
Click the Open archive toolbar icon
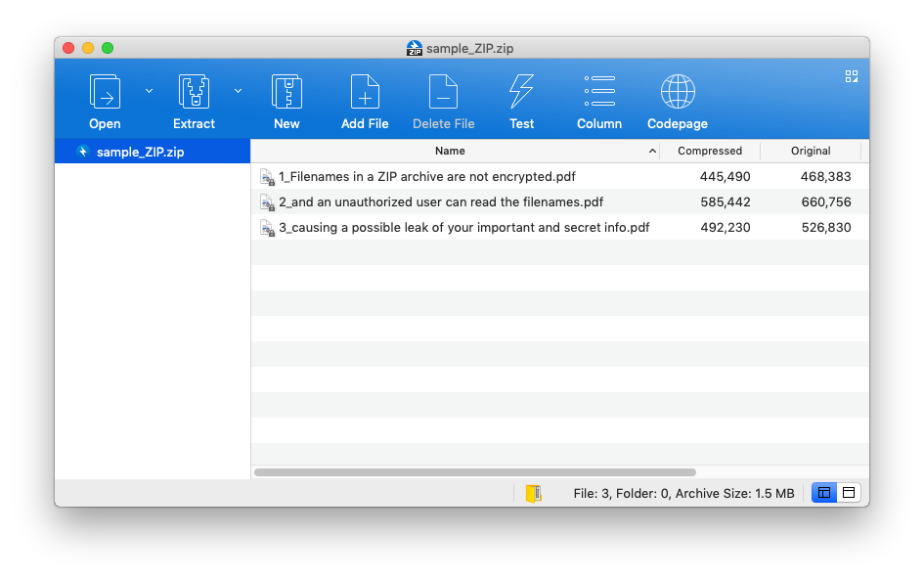coord(105,92)
